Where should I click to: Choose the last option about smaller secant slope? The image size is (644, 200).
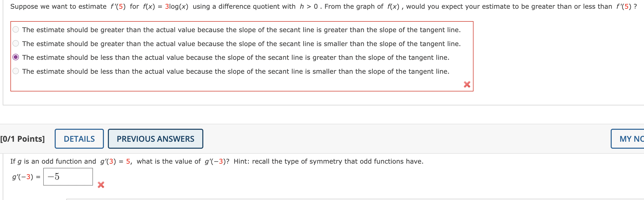[15, 71]
